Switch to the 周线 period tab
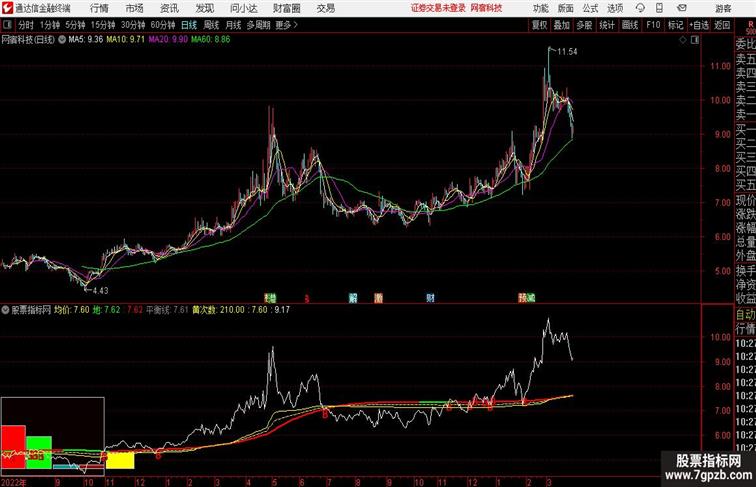Screen dimensions: 756x487 (211, 25)
